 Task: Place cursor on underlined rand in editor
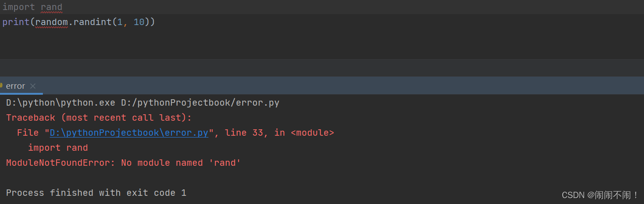coord(52,7)
